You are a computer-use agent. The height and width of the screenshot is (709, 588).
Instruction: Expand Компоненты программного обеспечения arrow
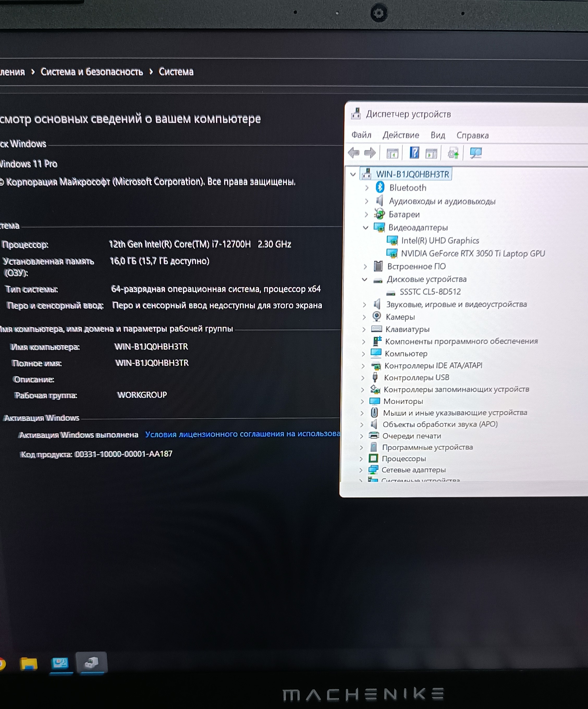click(x=363, y=342)
